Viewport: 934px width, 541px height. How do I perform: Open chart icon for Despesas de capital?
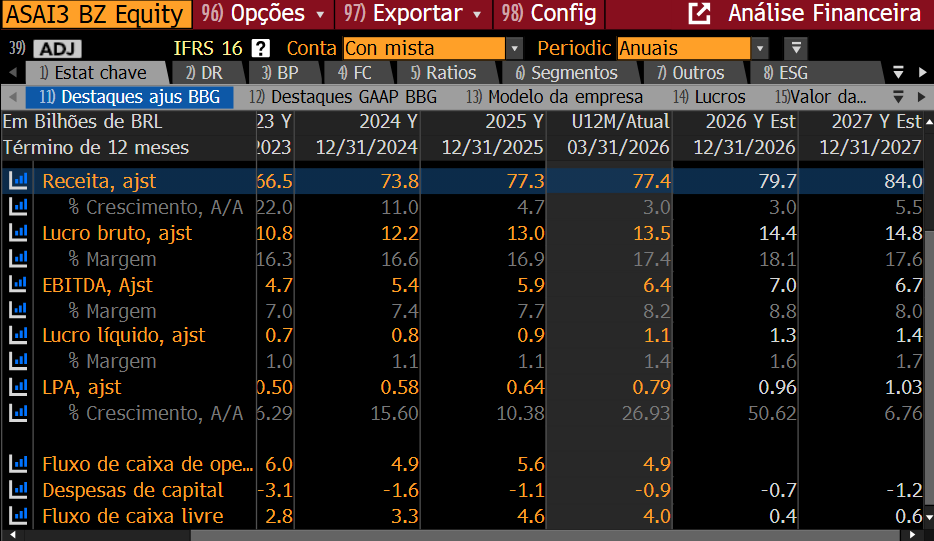[x=18, y=490]
